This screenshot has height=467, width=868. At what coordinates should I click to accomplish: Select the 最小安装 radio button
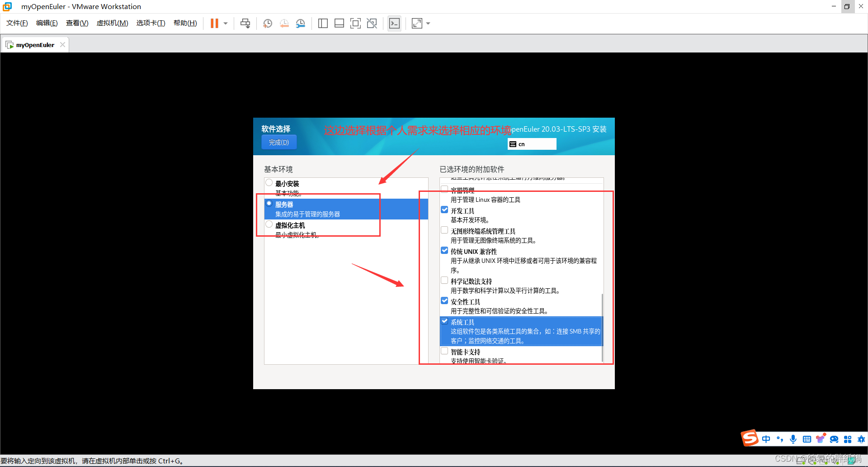tap(269, 182)
